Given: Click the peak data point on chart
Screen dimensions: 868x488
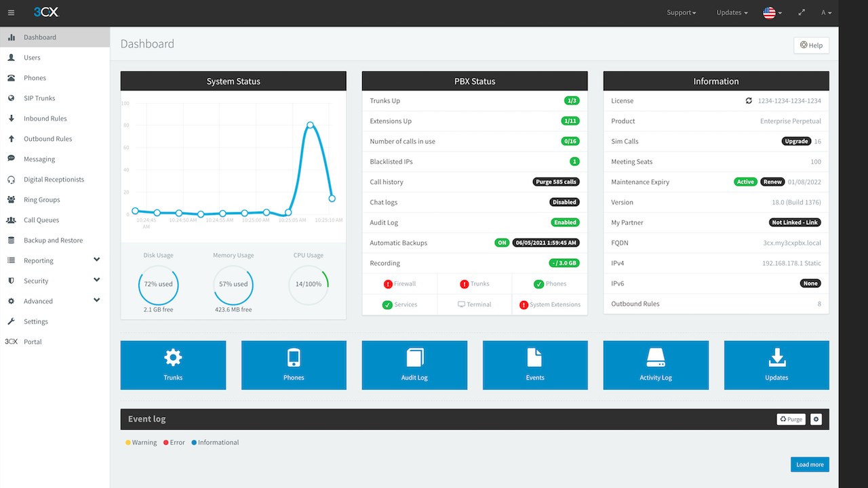Looking at the screenshot, I should pos(310,125).
